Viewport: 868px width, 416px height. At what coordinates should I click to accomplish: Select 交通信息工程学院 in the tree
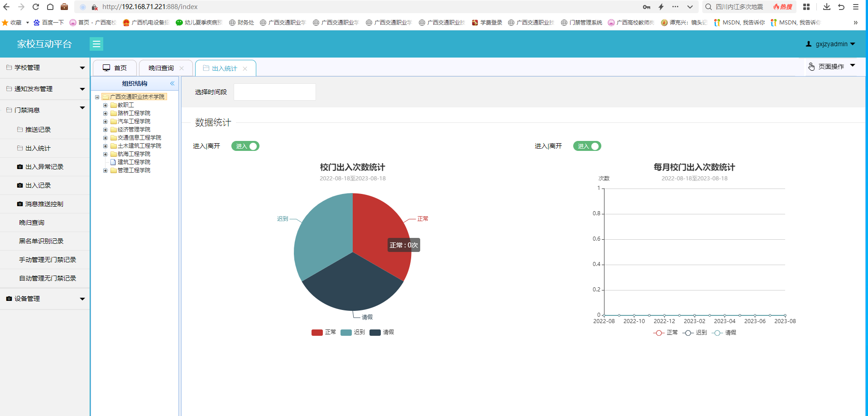coord(139,138)
